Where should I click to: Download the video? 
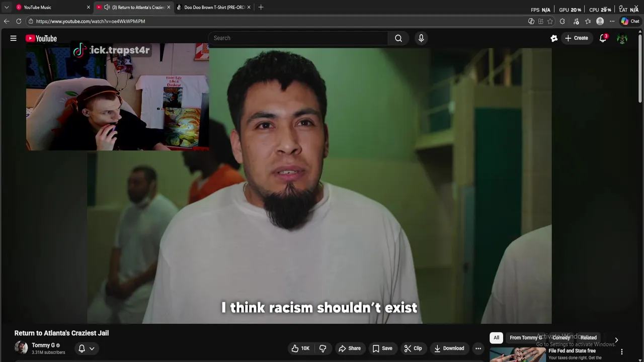tap(449, 348)
